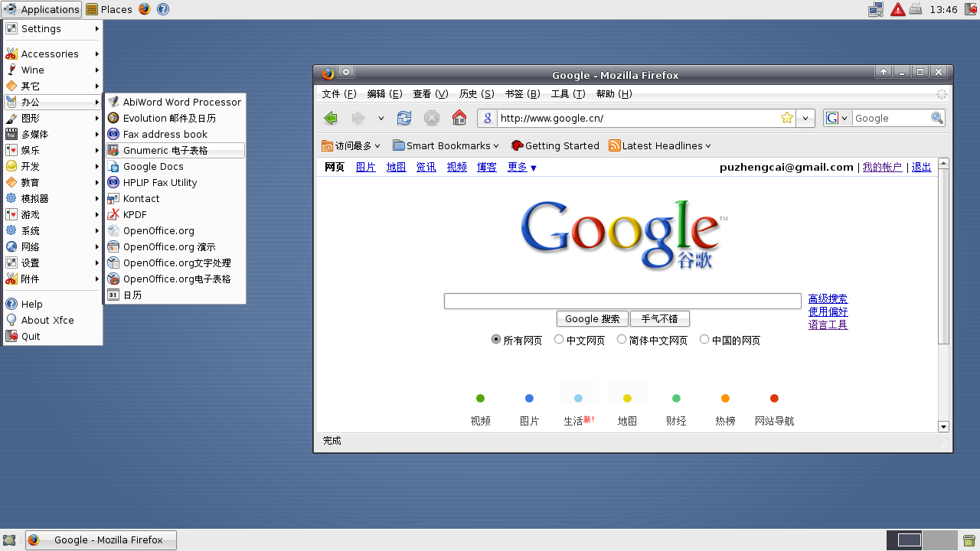Expand the 访问最多 bookmarks folder

[351, 145]
